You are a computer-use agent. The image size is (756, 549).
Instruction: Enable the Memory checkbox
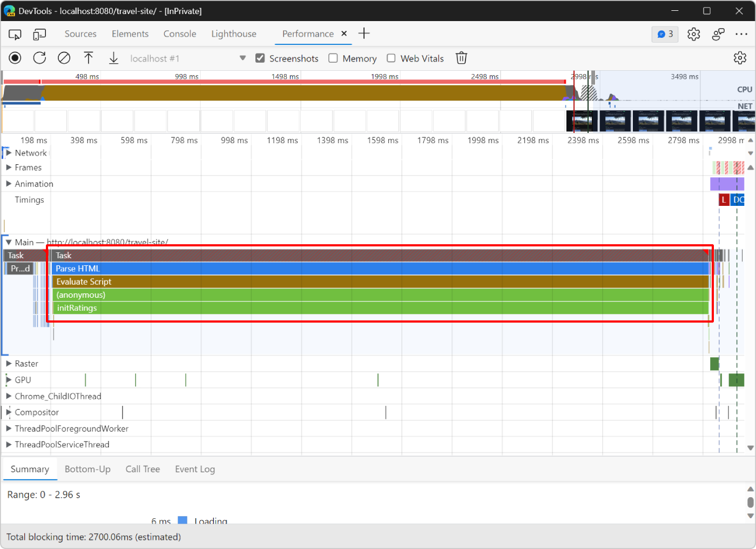click(x=333, y=58)
